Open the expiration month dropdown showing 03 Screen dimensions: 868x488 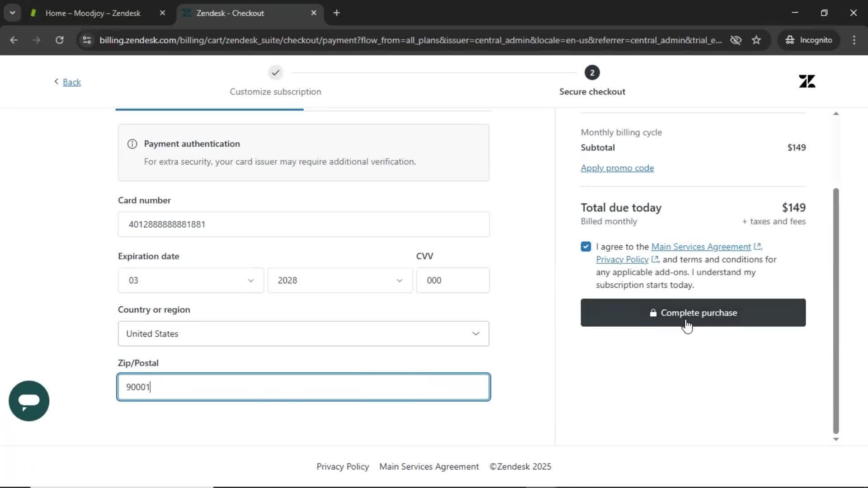[191, 280]
